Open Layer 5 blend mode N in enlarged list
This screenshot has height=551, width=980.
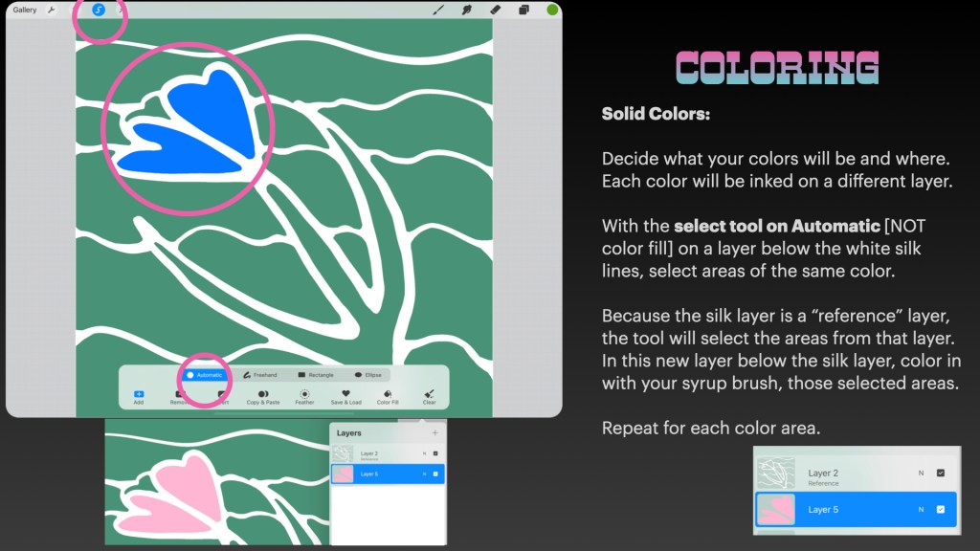coord(921,509)
